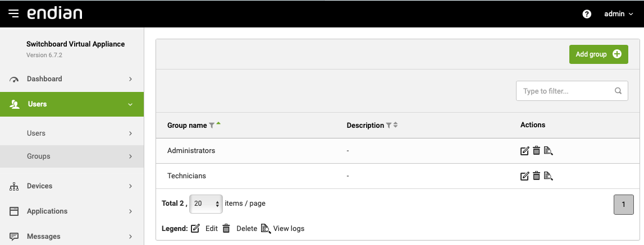Open the help question mark icon

(587, 14)
